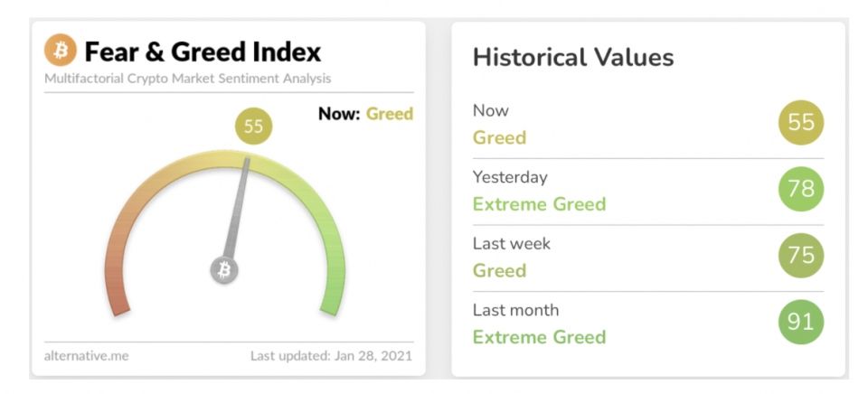Click the Multifactorial Crypto Market Sentiment subtitle
The width and height of the screenshot is (868, 394).
coord(187,79)
